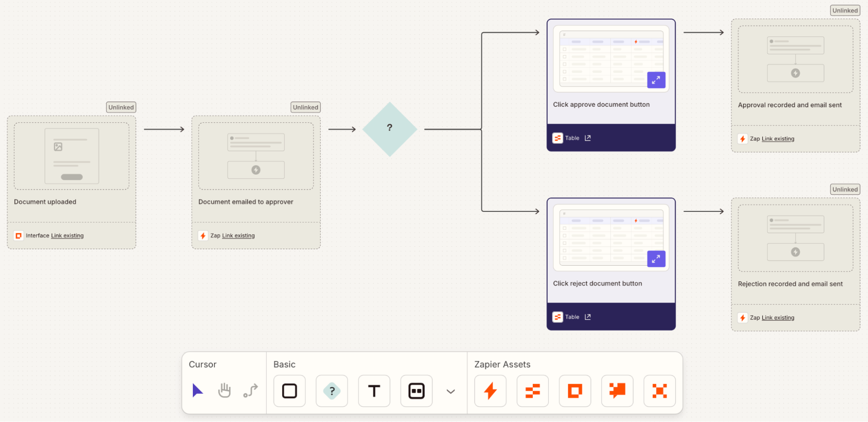The width and height of the screenshot is (868, 422).
Task: Select the pointer cursor tool
Action: point(198,390)
